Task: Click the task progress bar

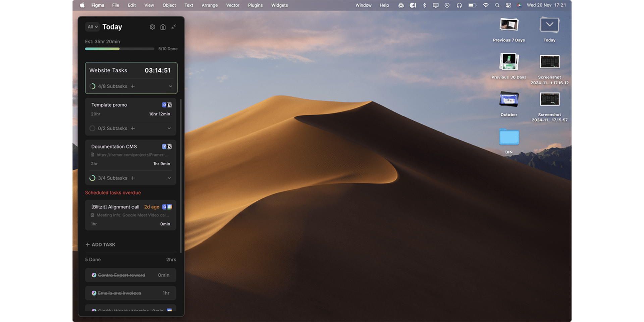Action: click(119, 49)
